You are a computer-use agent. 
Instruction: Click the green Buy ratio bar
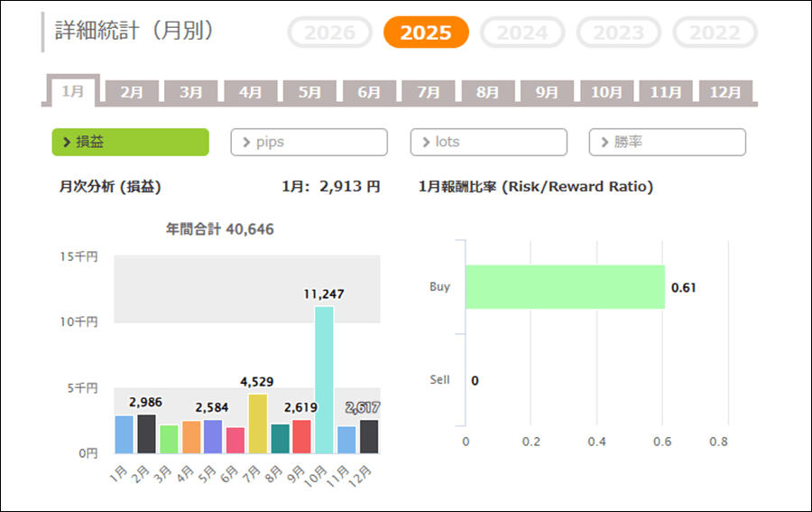point(565,287)
